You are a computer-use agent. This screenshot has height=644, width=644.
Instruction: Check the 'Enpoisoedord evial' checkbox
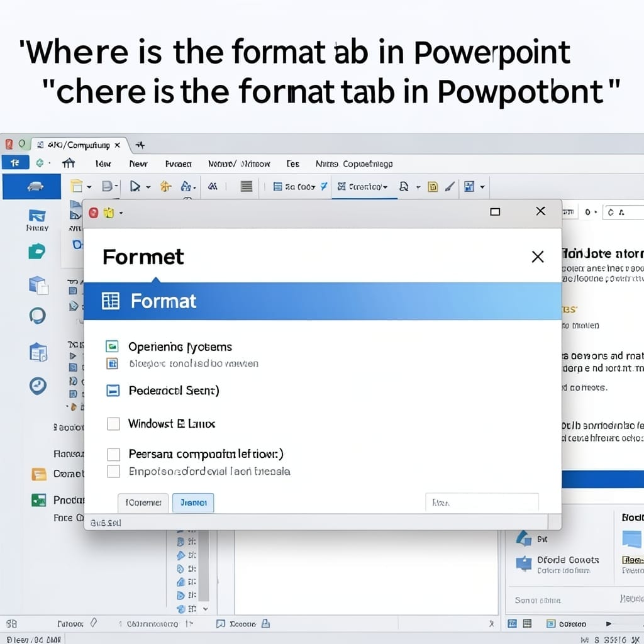tap(113, 471)
